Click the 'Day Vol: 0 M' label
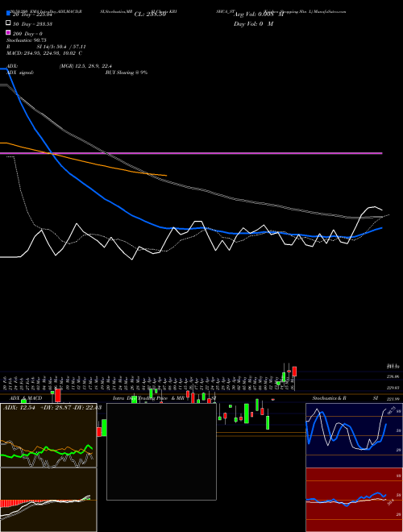 [253, 24]
